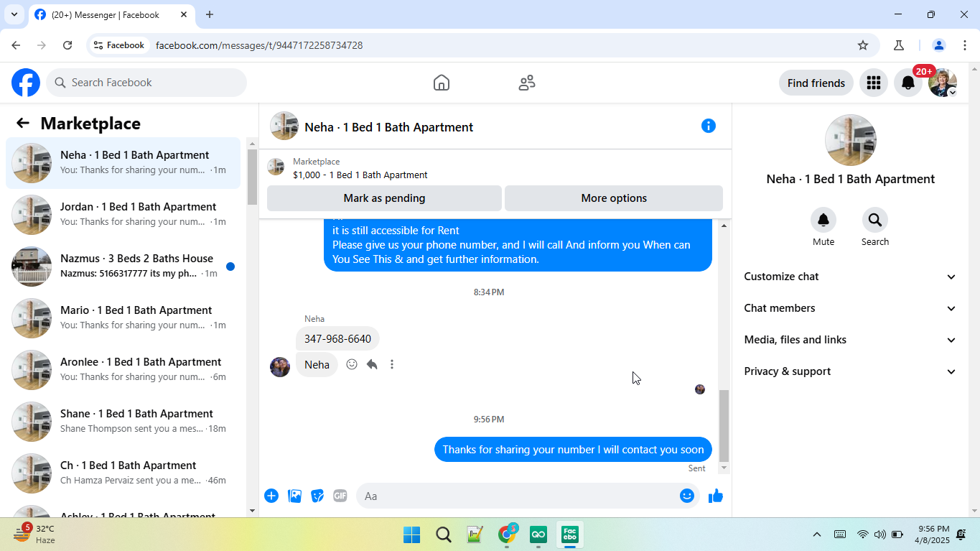Image resolution: width=980 pixels, height=551 pixels.
Task: Click the chat message scrollbar thumb
Action: click(x=724, y=426)
